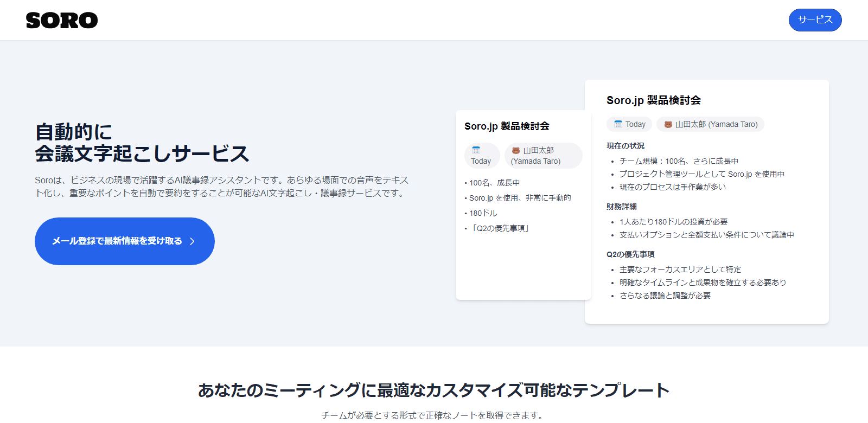Click the headline 会議文字起こしサービス
This screenshot has width=868, height=423.
(142, 154)
